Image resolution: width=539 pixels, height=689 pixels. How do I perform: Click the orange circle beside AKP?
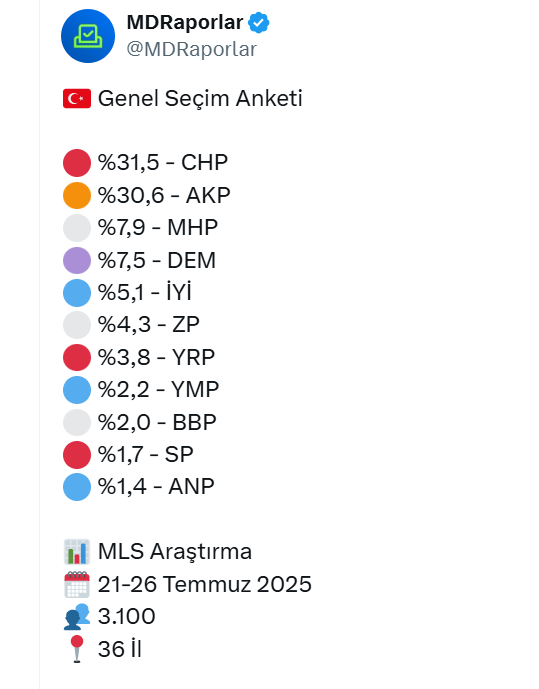click(x=77, y=195)
